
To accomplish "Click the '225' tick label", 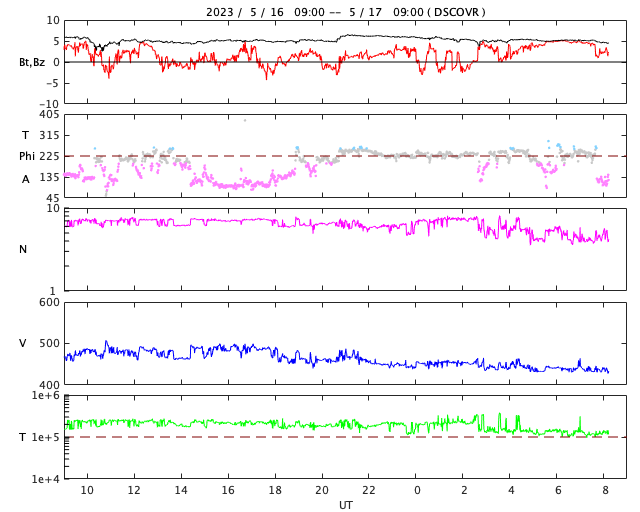I will pyautogui.click(x=49, y=156).
